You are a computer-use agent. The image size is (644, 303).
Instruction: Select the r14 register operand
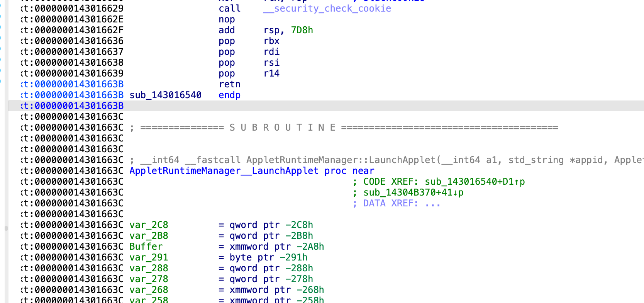tap(271, 73)
